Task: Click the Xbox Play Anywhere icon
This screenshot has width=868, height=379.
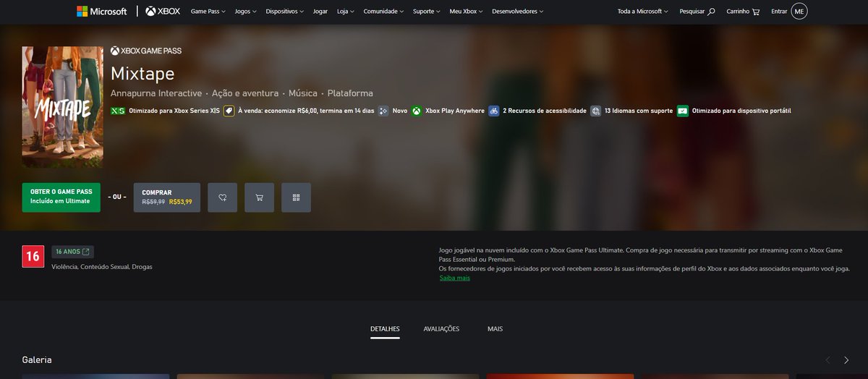Action: click(x=417, y=111)
